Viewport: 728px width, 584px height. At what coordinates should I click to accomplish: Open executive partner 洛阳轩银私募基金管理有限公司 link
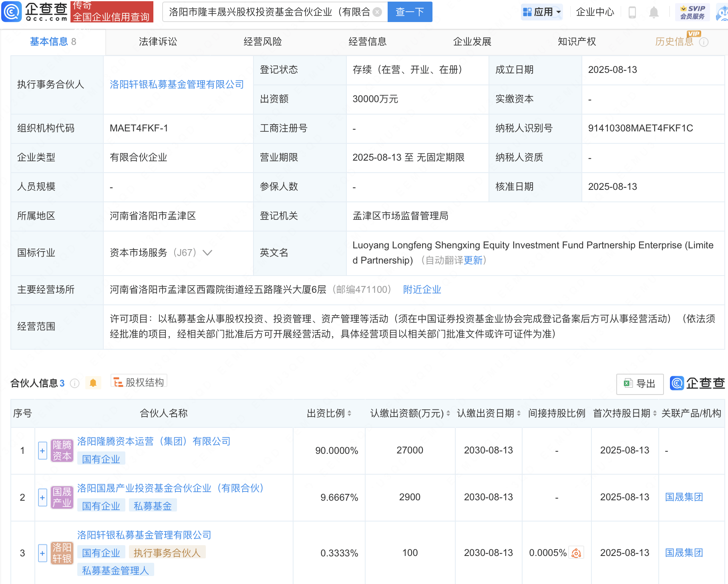[x=177, y=85]
